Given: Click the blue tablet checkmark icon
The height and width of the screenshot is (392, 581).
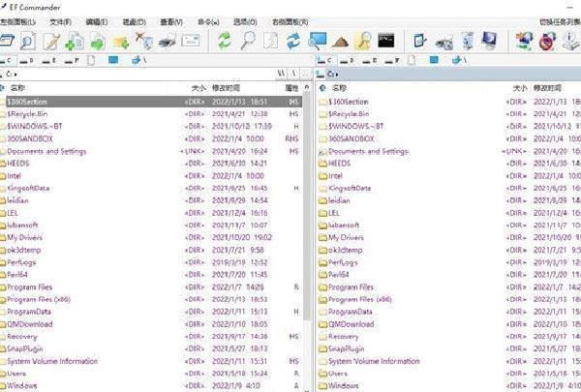Looking at the screenshot, I should point(420,41).
